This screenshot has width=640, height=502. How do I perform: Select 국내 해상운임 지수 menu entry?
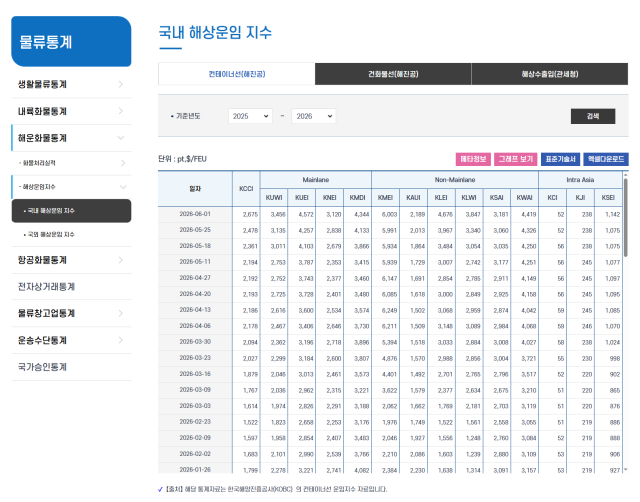[x=71, y=211]
